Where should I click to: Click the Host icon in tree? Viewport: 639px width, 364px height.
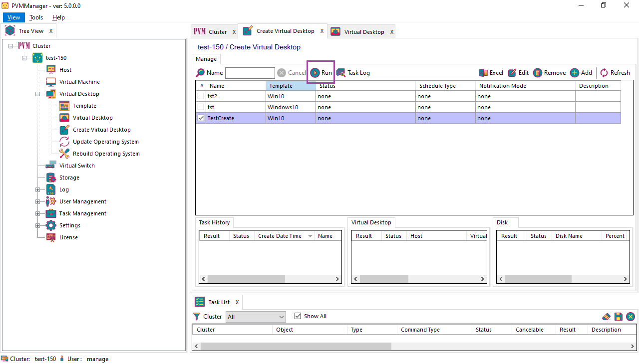point(51,70)
